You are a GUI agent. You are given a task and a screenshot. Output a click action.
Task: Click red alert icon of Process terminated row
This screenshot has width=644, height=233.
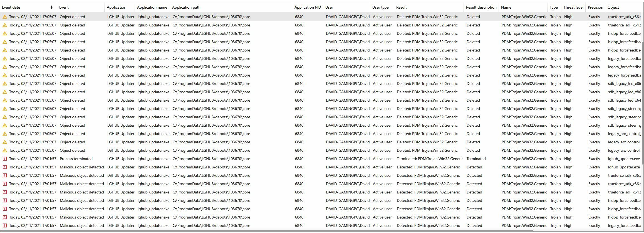point(5,159)
